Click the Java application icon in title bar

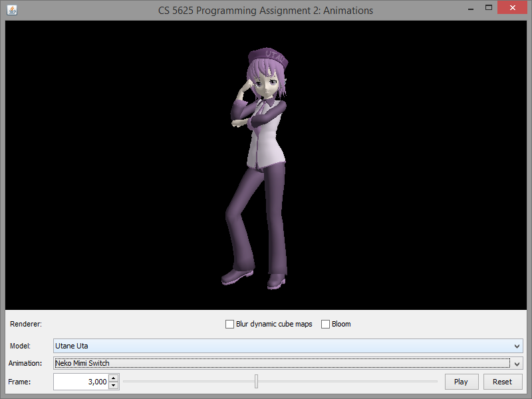(x=12, y=10)
